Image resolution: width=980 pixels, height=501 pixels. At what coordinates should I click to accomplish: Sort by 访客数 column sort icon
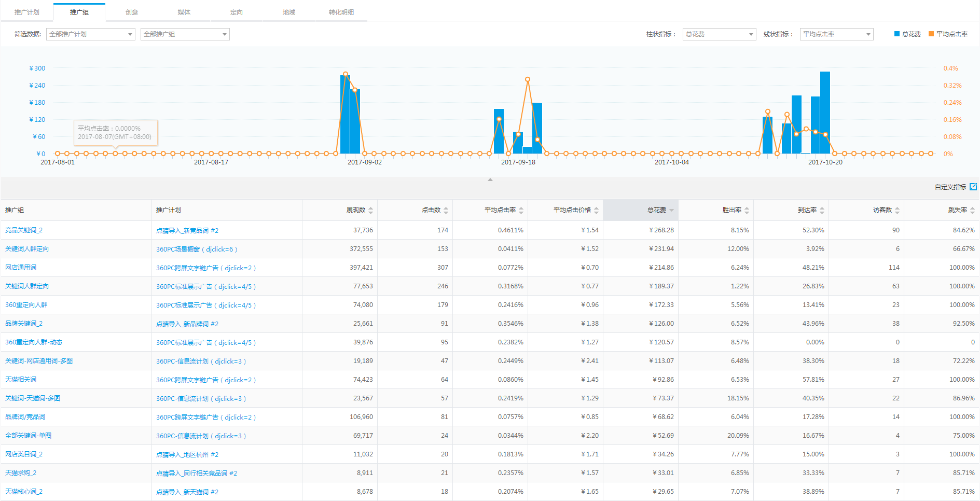click(x=897, y=210)
